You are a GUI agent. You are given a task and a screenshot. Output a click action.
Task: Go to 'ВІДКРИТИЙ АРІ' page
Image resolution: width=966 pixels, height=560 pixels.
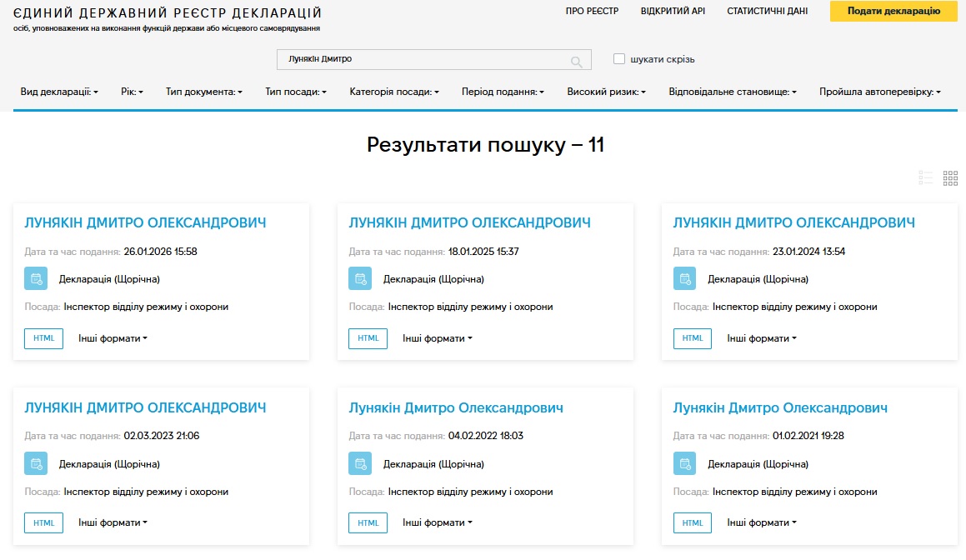click(673, 11)
